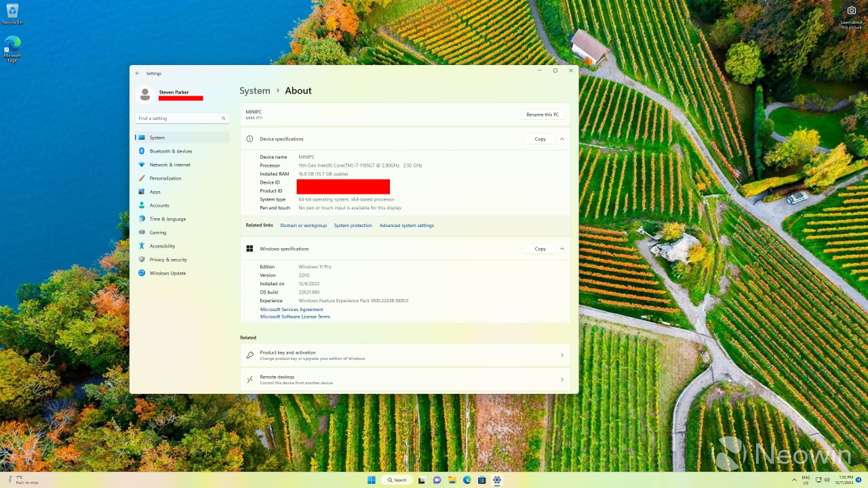Open Microsoft Services Agreement link
Image resolution: width=868 pixels, height=488 pixels.
click(x=292, y=310)
